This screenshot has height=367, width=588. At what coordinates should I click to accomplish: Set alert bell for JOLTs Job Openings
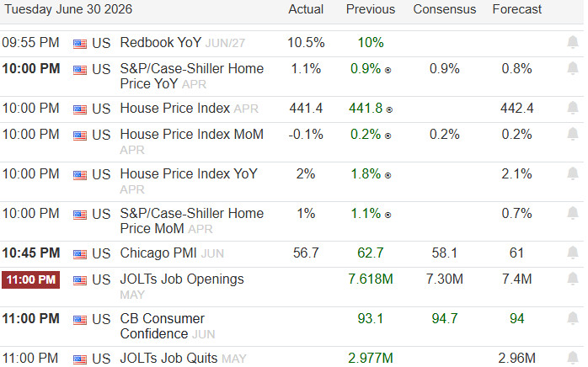pos(573,279)
